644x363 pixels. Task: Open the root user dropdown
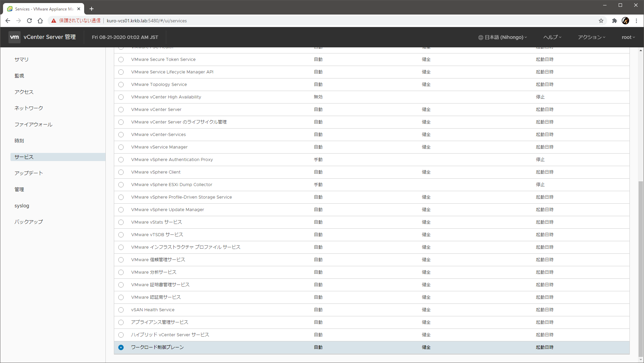pyautogui.click(x=628, y=37)
